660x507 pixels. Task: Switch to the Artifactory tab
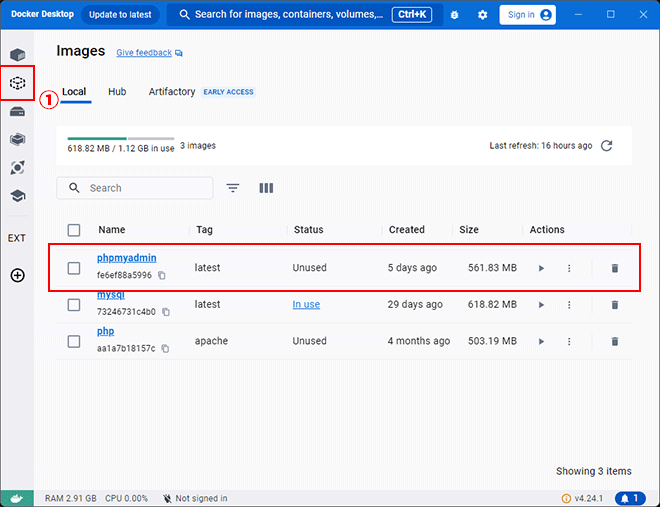[172, 92]
